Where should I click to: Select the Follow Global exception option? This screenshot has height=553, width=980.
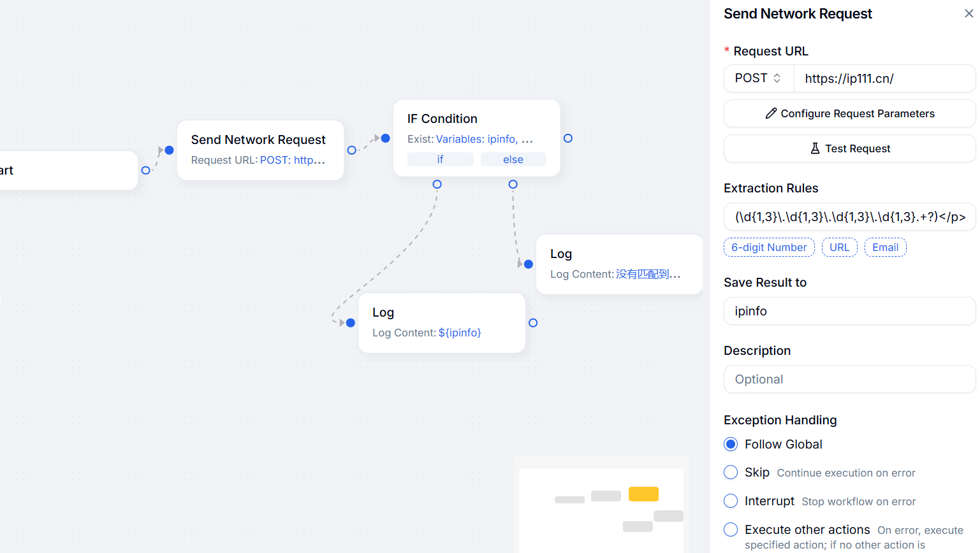(731, 444)
